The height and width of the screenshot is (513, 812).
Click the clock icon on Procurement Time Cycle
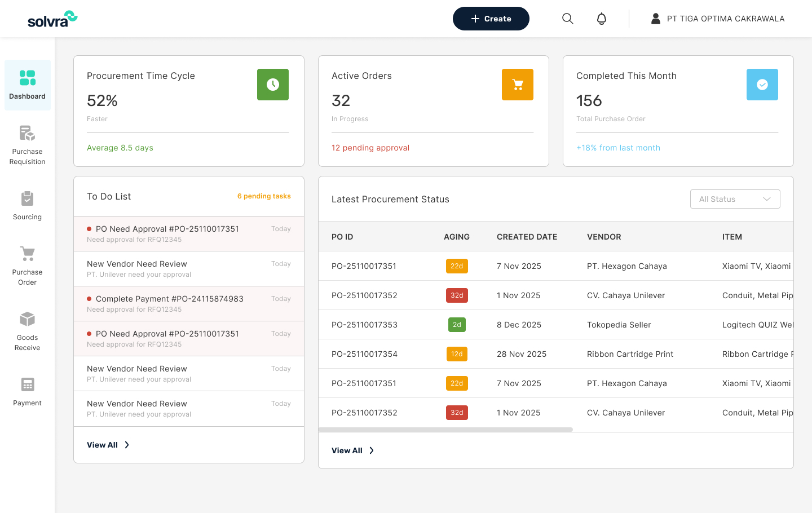[272, 84]
